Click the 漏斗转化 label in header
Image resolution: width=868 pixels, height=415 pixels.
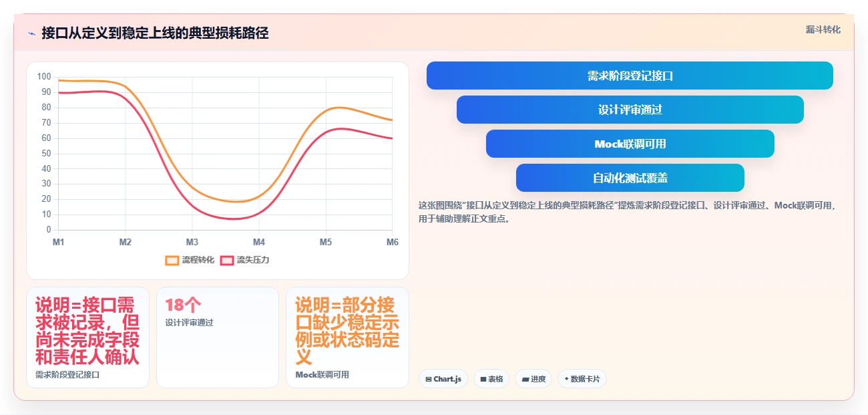[x=823, y=29]
